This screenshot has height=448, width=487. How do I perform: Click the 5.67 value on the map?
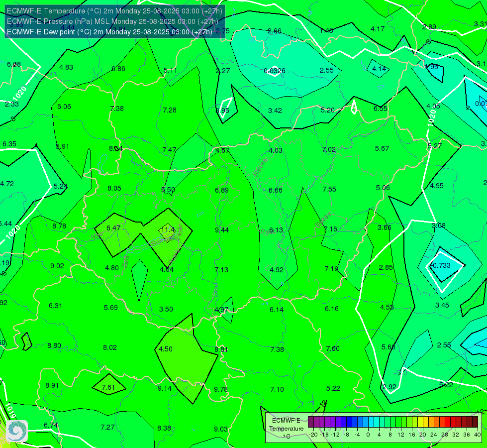click(x=382, y=148)
